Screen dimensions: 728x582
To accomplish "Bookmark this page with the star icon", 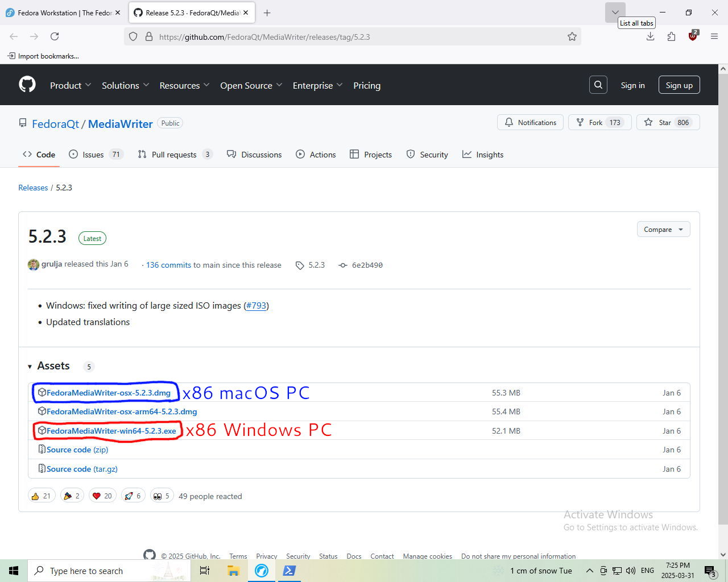I will [572, 36].
